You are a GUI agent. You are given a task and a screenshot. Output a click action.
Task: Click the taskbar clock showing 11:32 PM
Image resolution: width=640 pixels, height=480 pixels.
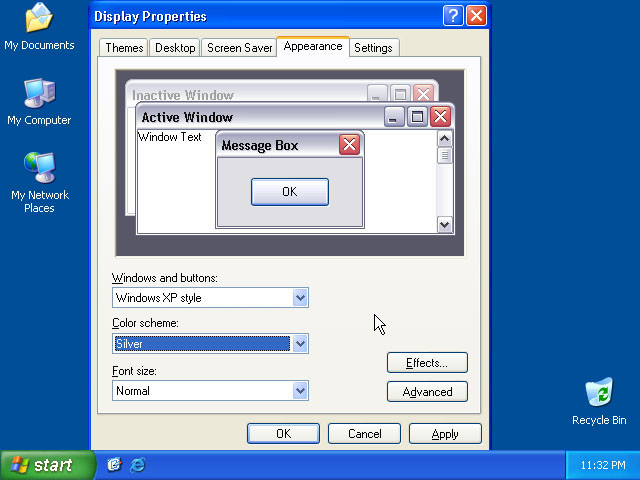[603, 465]
